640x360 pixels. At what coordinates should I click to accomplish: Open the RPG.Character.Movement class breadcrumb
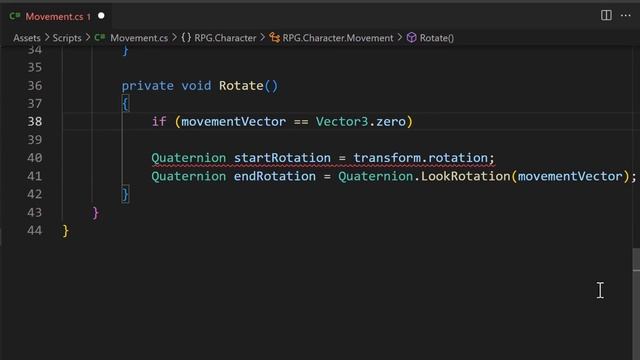(338, 38)
